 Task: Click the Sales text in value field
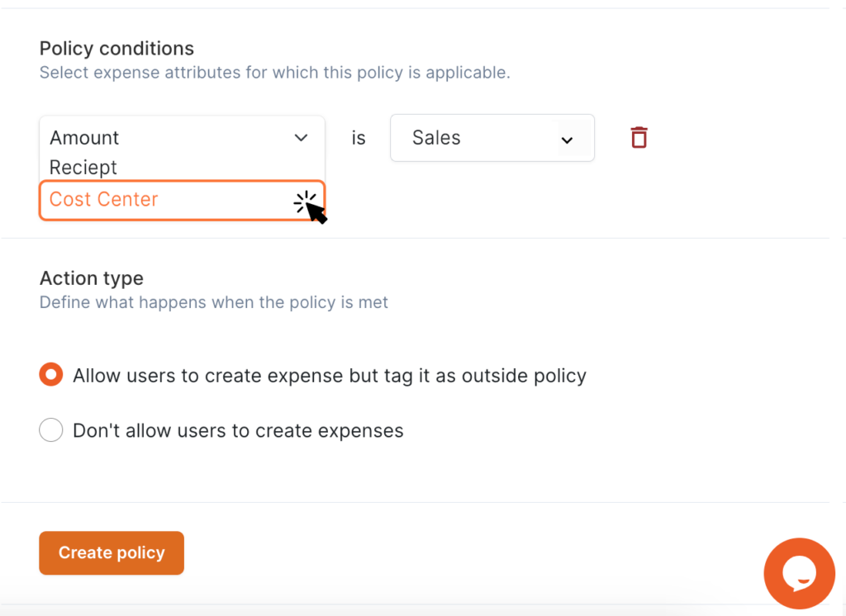[436, 138]
